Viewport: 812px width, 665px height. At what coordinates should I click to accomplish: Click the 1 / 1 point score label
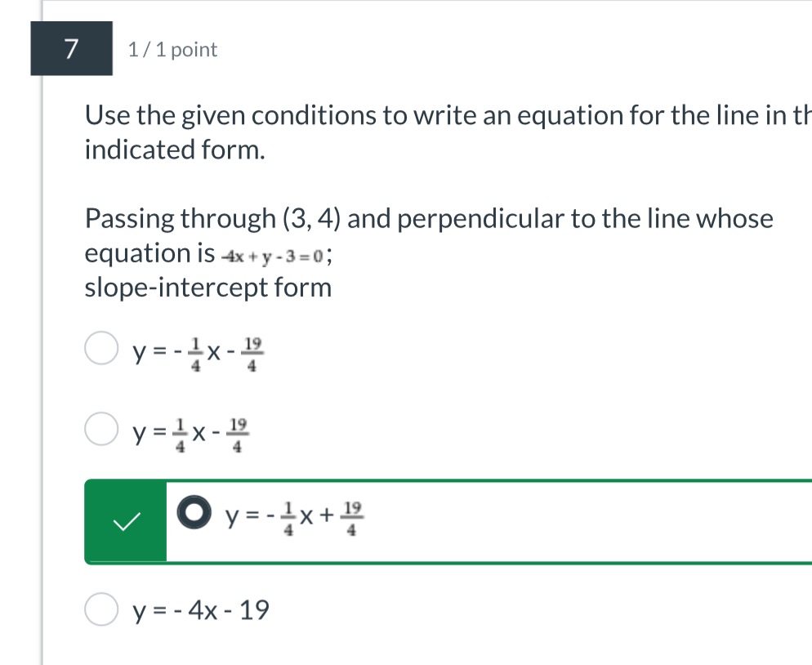(x=172, y=50)
